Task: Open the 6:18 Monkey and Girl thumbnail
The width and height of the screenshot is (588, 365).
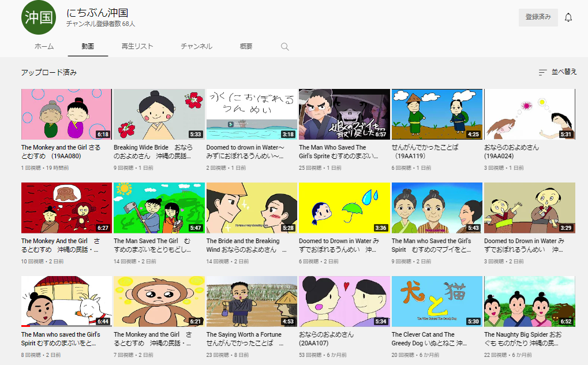Action: tap(66, 114)
